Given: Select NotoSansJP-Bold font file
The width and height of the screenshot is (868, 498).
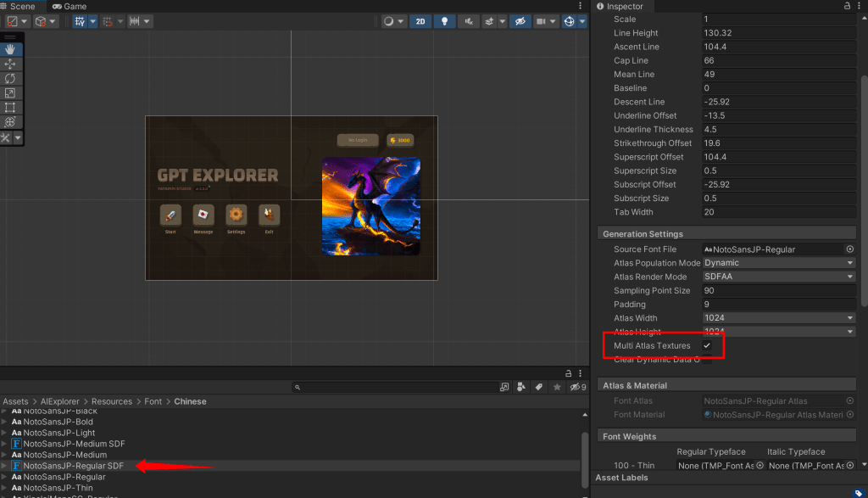Looking at the screenshot, I should 58,422.
